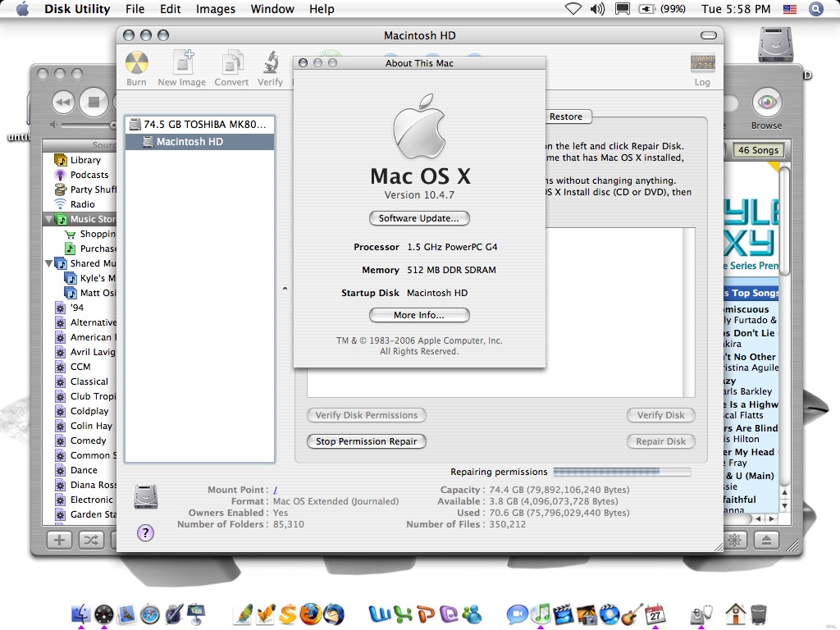This screenshot has height=630, width=840.
Task: Open the Images menu
Action: 216,9
